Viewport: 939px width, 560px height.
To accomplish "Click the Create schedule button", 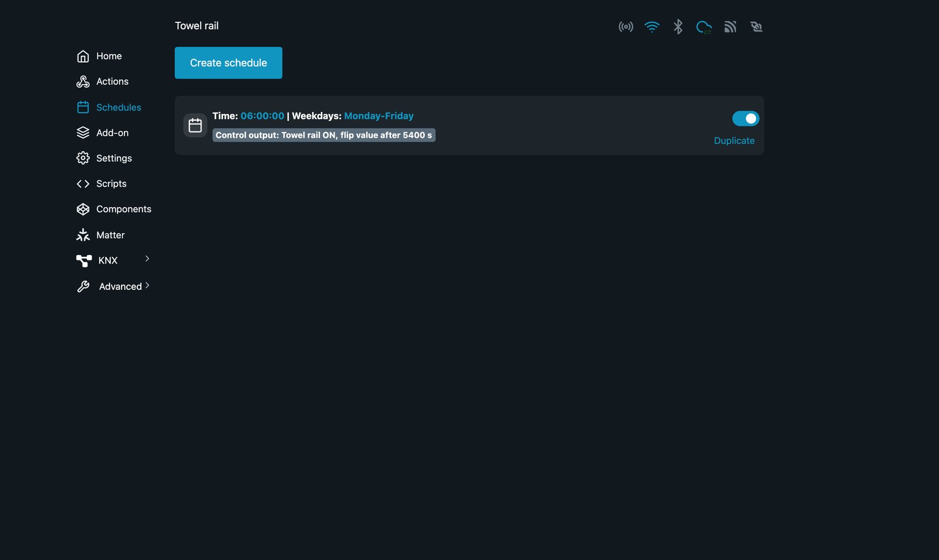I will tap(228, 63).
